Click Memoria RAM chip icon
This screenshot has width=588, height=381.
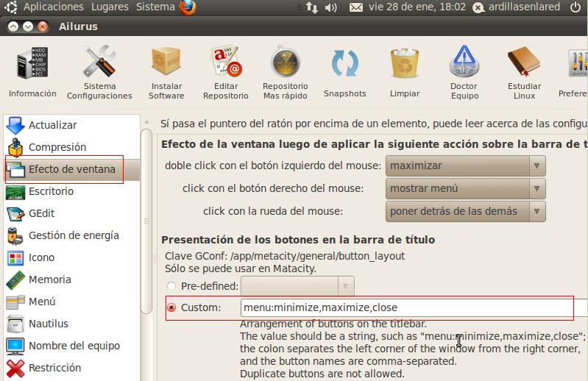click(15, 279)
